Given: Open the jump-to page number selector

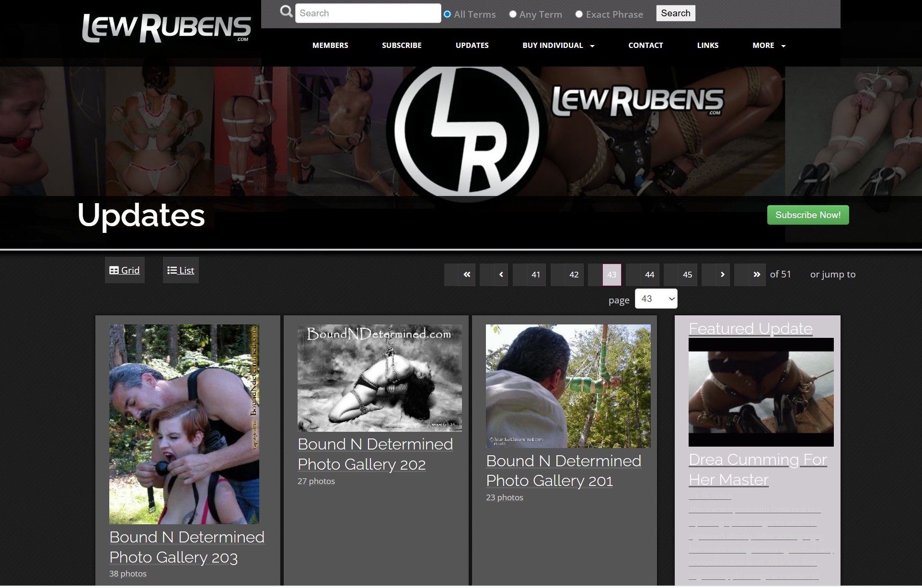Looking at the screenshot, I should pos(656,299).
